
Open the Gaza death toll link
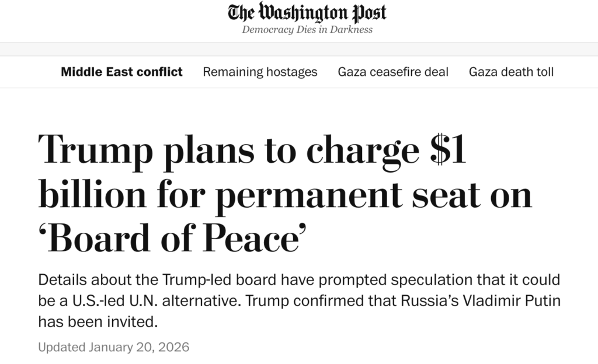[x=511, y=72]
